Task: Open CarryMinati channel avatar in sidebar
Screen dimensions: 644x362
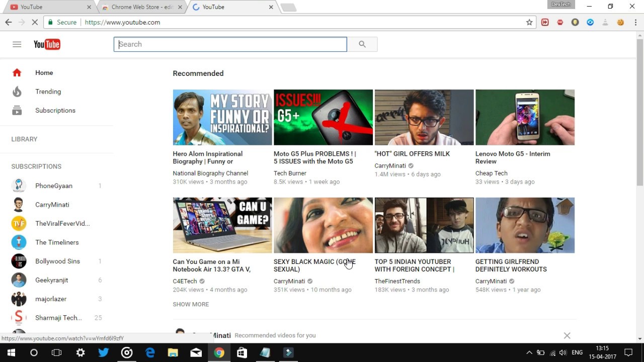Action: pyautogui.click(x=19, y=205)
